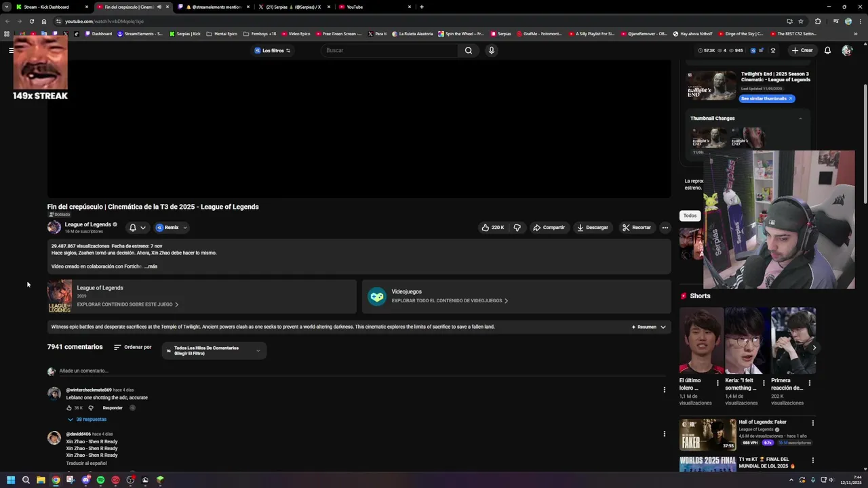Open Spotify from the taskbar
This screenshot has height=488, width=868.
tap(100, 480)
